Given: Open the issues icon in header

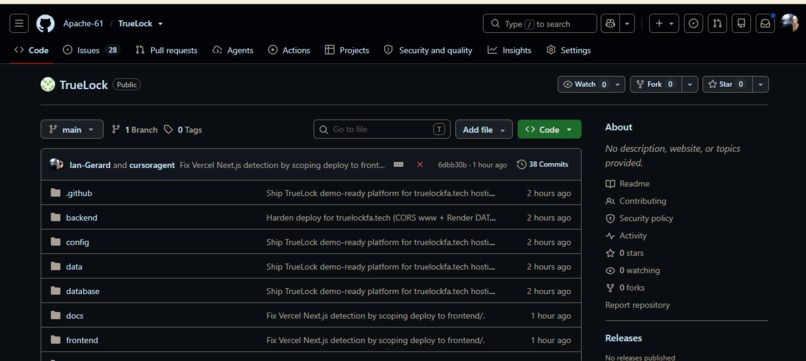Looking at the screenshot, I should 693,24.
